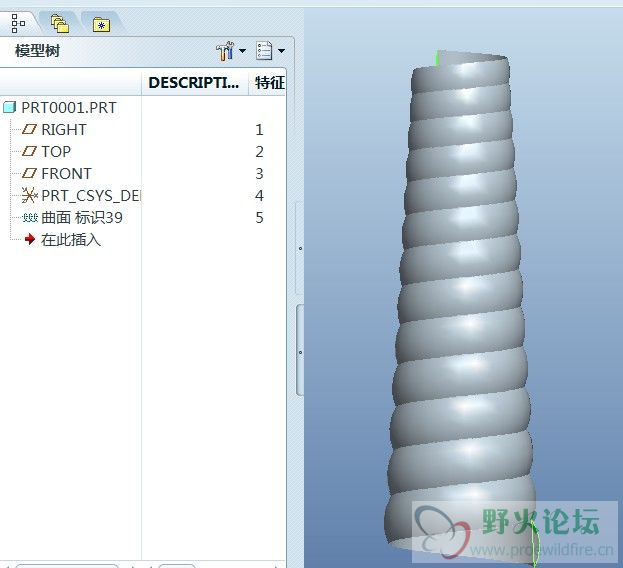The width and height of the screenshot is (623, 568).
Task: Click the red insert arrow icon
Action: 30,239
